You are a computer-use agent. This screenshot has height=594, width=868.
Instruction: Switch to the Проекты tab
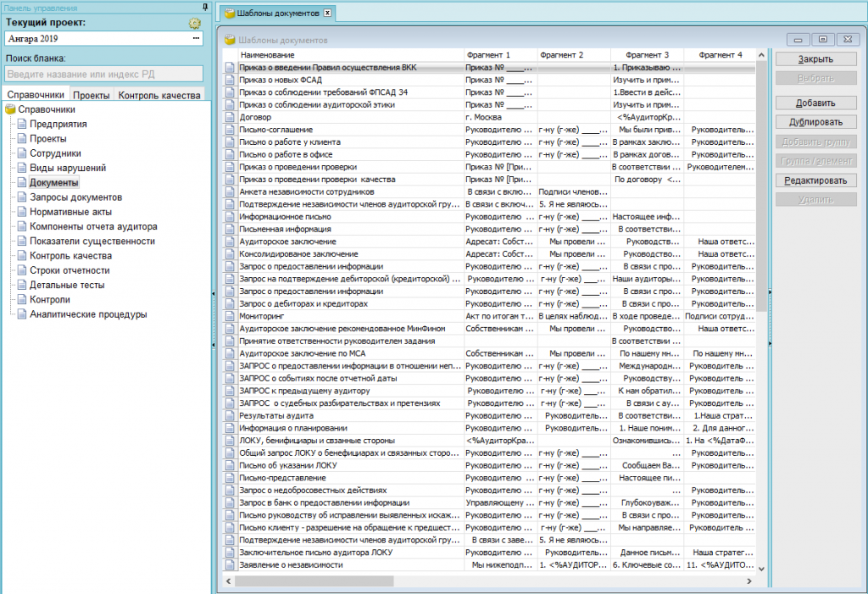tap(92, 95)
